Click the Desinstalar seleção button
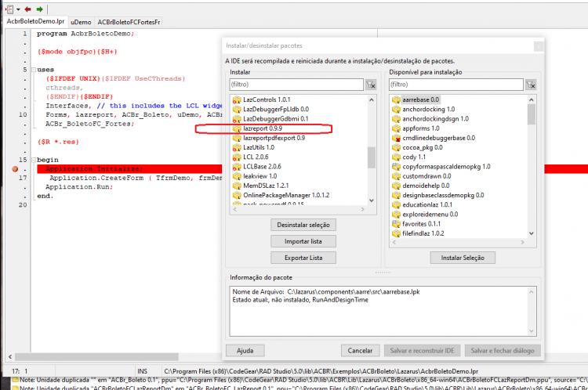Screen dimensions: 588x390 (303, 225)
